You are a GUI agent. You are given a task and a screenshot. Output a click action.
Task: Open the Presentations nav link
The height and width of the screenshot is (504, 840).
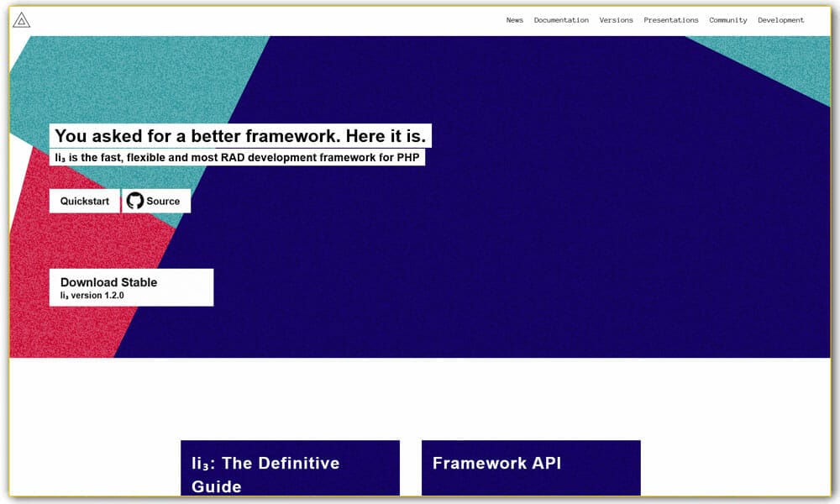pyautogui.click(x=670, y=20)
